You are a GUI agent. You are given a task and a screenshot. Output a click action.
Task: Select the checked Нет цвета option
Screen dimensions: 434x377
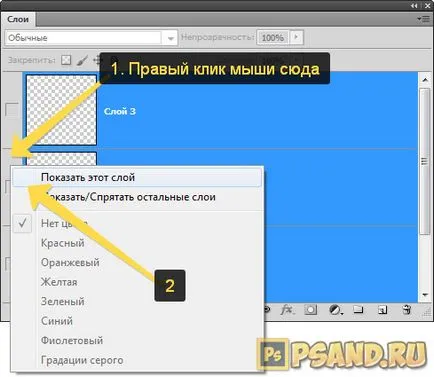coord(137,223)
